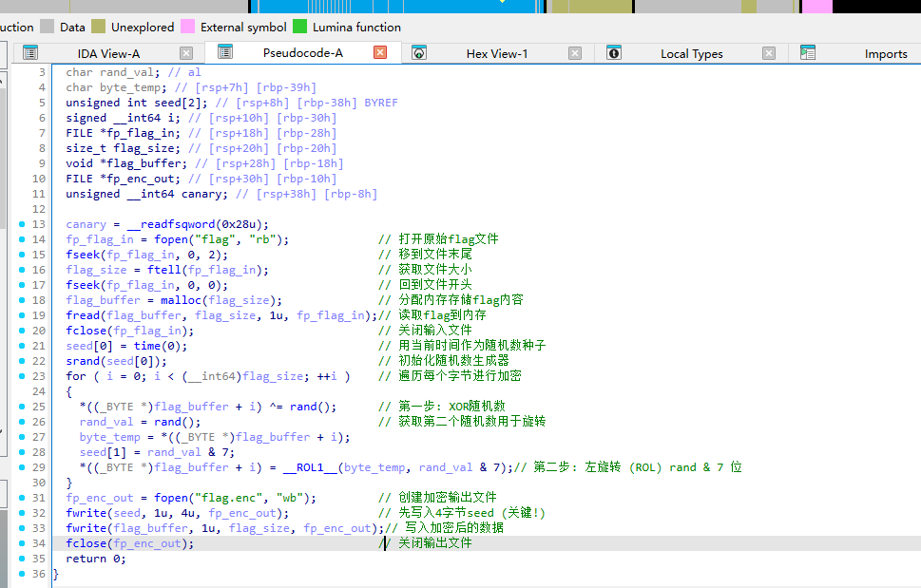Click the Imports tab icon
Screen dimensions: 921x588
(808, 53)
